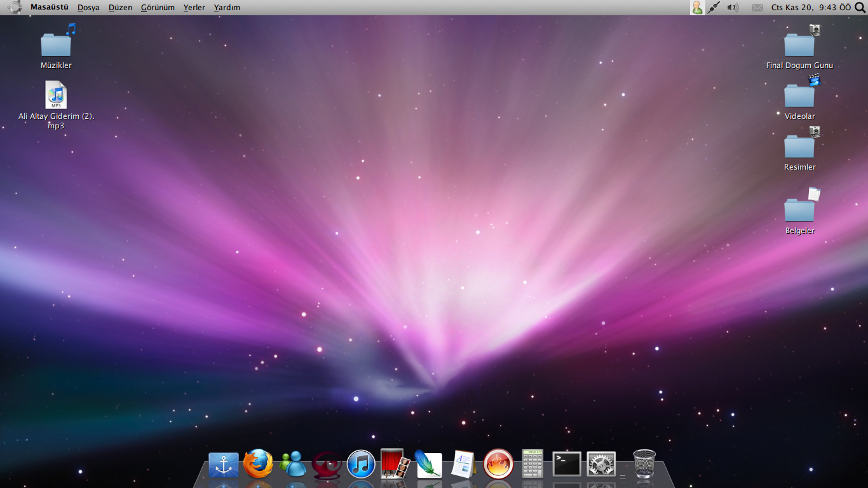The width and height of the screenshot is (868, 488).
Task: Click the dock separator handle lines
Action: [623, 478]
